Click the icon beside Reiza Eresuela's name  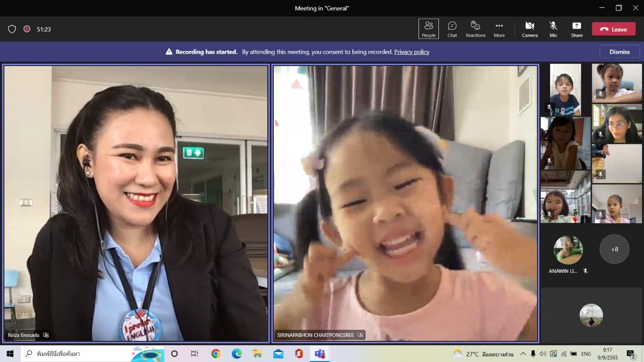pyautogui.click(x=46, y=335)
